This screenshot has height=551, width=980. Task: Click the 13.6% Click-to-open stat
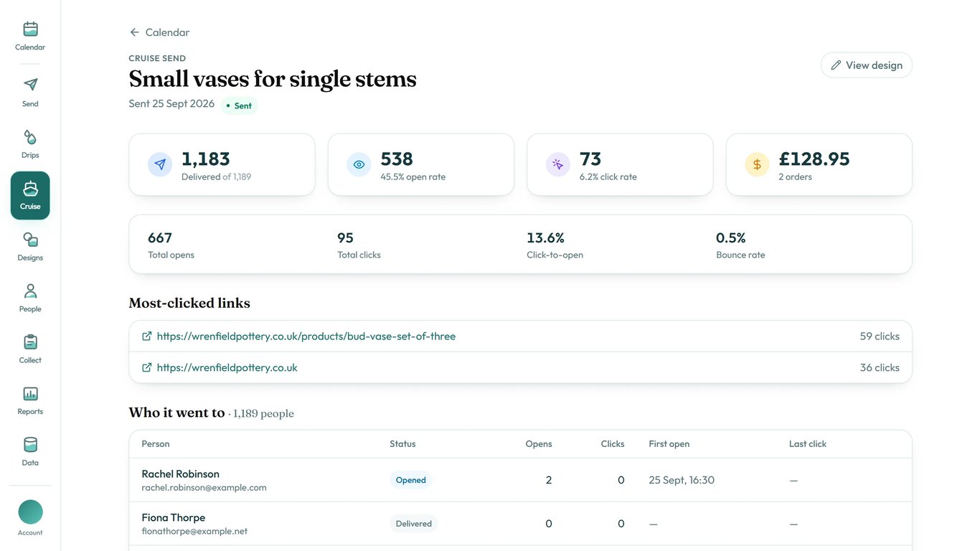[555, 244]
